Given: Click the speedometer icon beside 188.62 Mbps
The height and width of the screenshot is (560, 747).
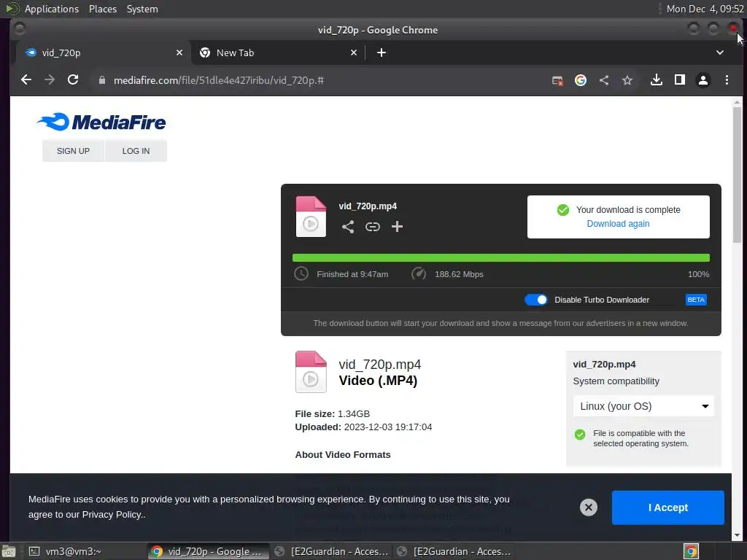Looking at the screenshot, I should tap(418, 274).
